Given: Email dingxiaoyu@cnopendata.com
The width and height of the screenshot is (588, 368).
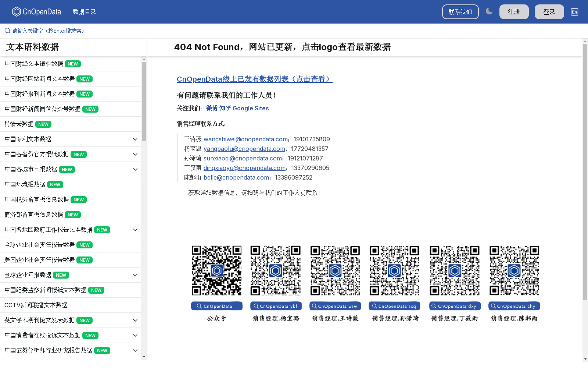Looking at the screenshot, I should (x=244, y=168).
